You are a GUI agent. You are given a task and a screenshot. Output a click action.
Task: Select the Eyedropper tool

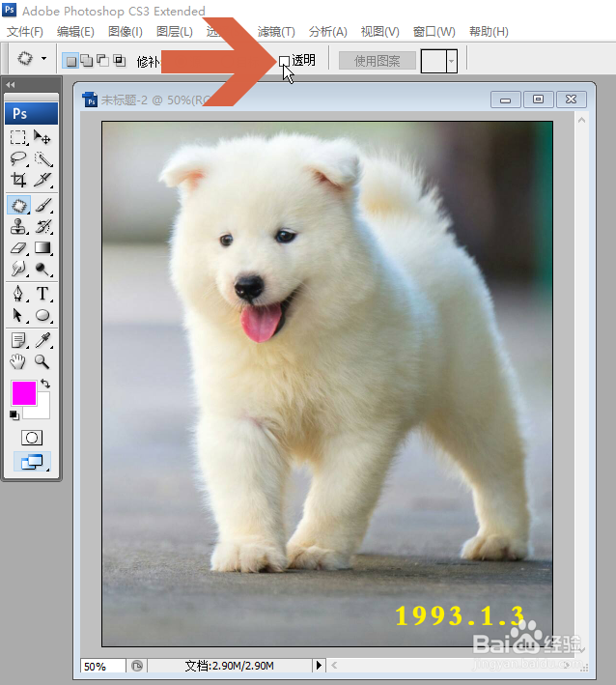42,340
